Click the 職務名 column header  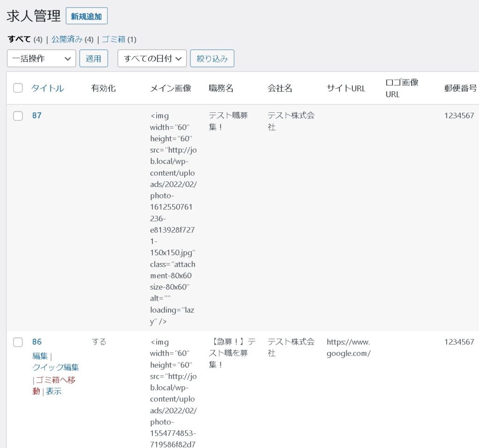[221, 88]
